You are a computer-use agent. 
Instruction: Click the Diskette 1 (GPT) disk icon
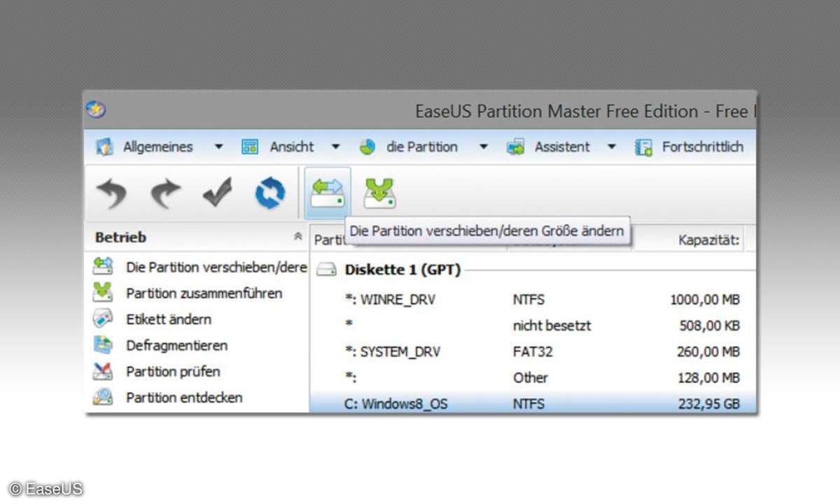pos(326,270)
